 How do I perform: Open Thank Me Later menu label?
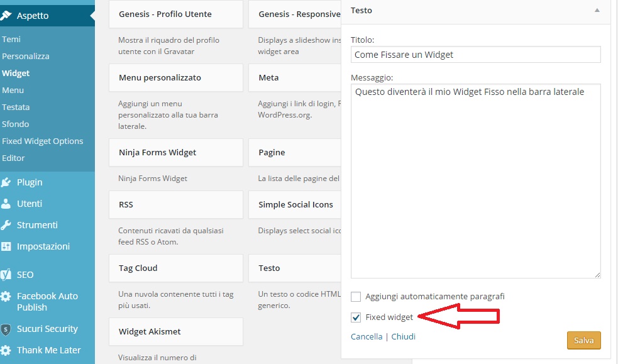pos(49,350)
